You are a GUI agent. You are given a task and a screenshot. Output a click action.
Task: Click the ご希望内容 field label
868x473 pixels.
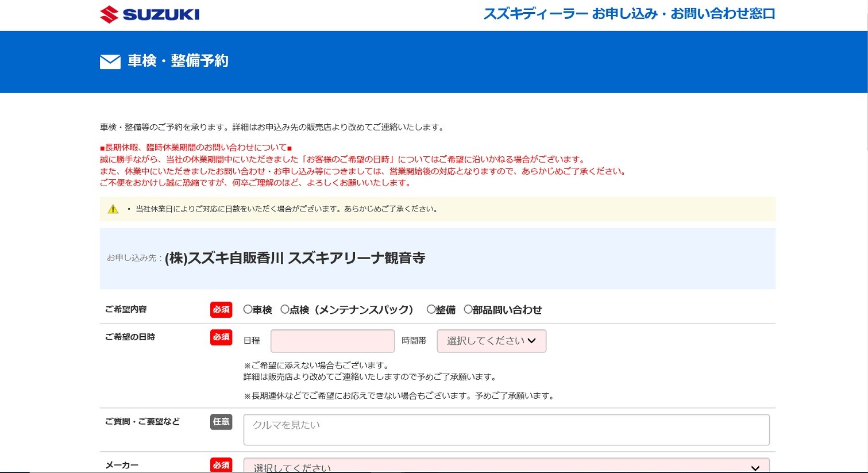pyautogui.click(x=126, y=309)
